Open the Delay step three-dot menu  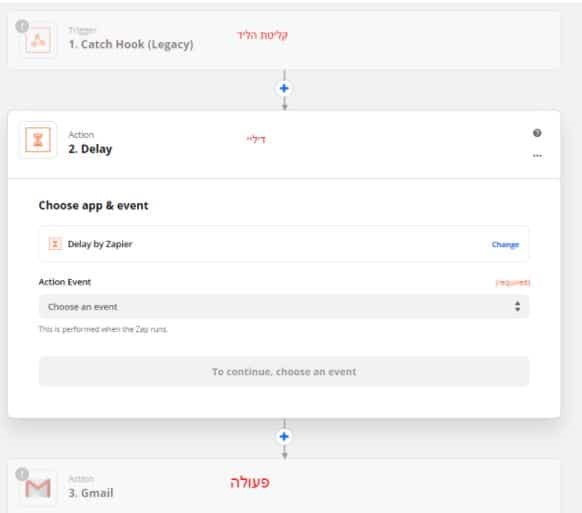537,156
